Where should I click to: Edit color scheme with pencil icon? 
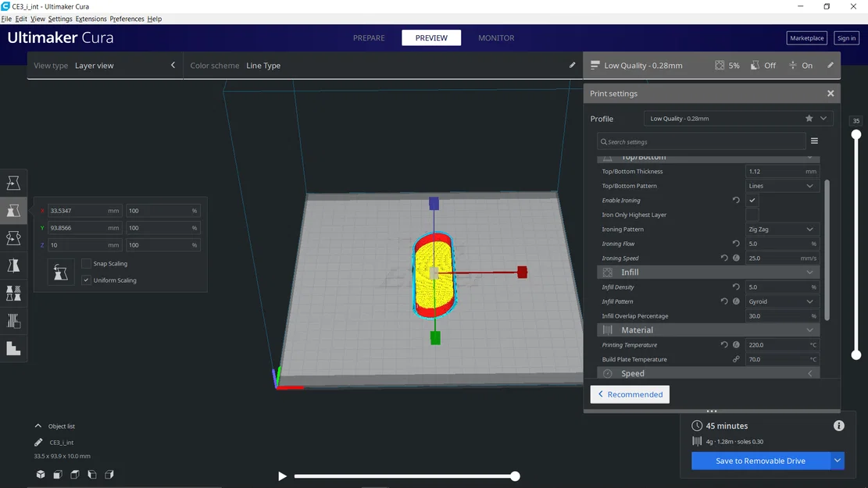(572, 66)
